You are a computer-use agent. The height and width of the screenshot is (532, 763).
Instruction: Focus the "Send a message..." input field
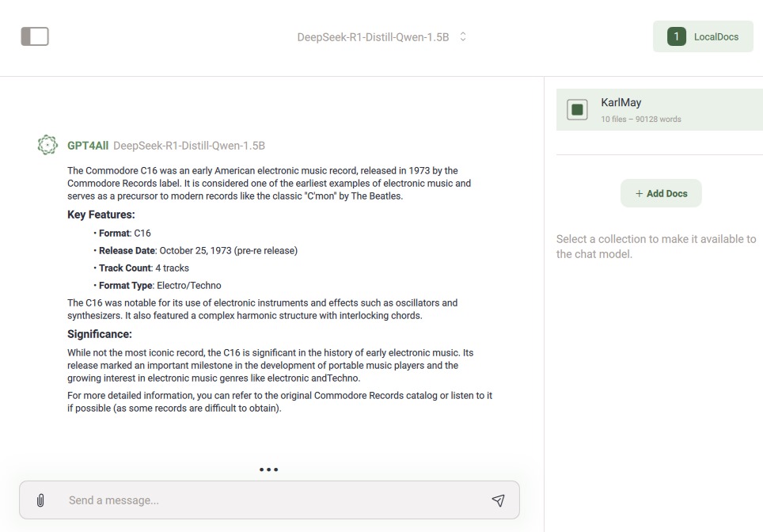[x=269, y=500]
